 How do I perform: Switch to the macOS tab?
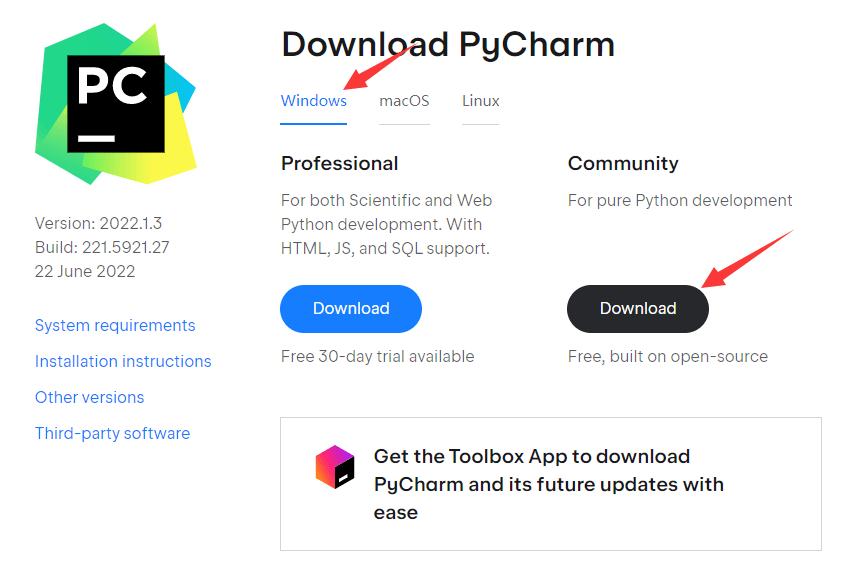pos(404,101)
